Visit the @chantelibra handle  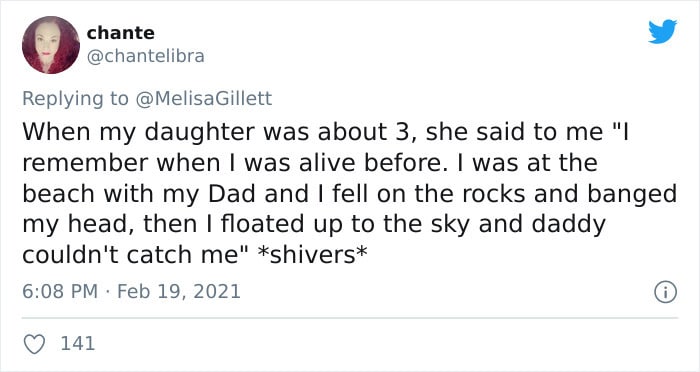[x=146, y=56]
